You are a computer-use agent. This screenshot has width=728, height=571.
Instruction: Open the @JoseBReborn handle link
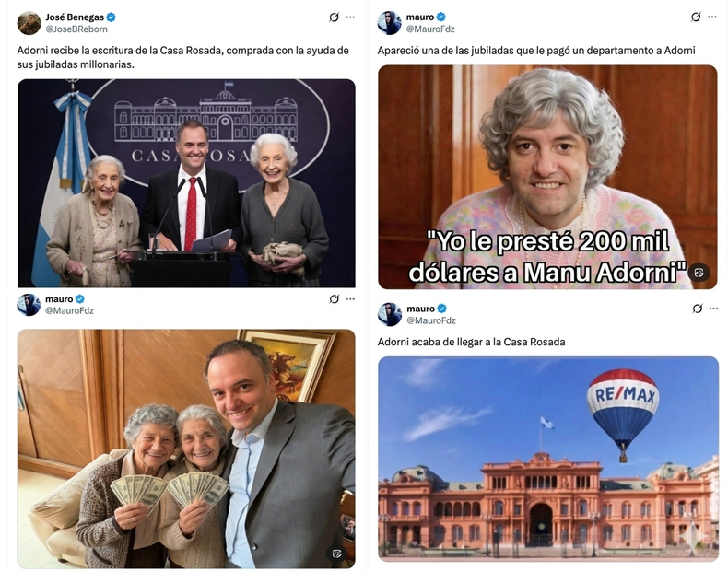76,29
